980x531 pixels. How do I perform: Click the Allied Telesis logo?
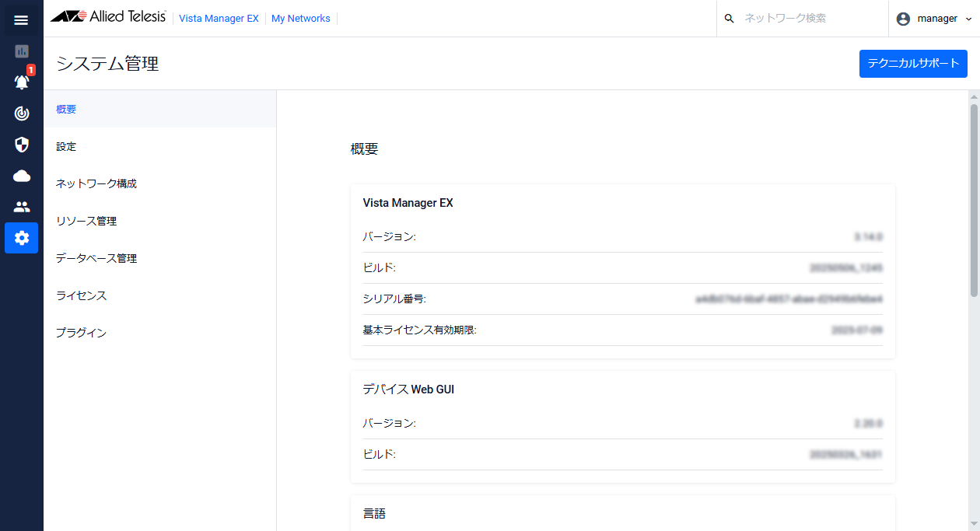[x=108, y=18]
